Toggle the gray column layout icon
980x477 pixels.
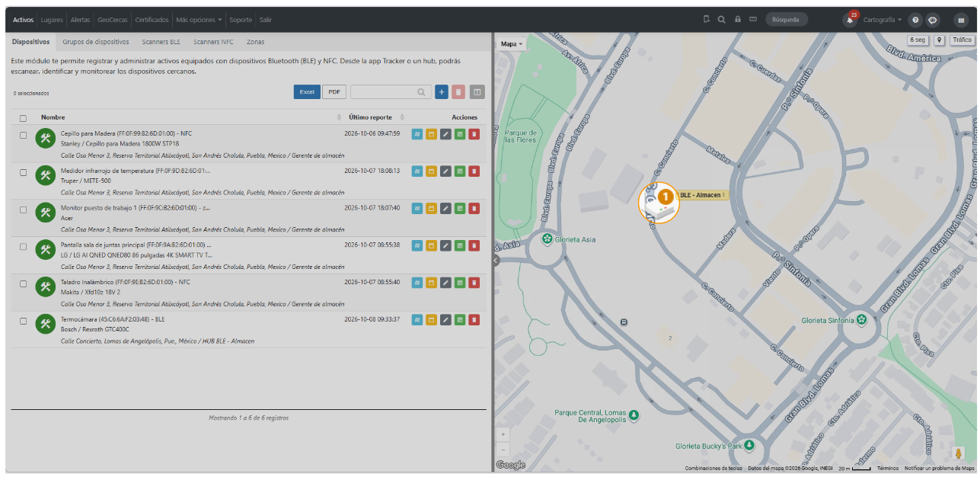pos(477,92)
